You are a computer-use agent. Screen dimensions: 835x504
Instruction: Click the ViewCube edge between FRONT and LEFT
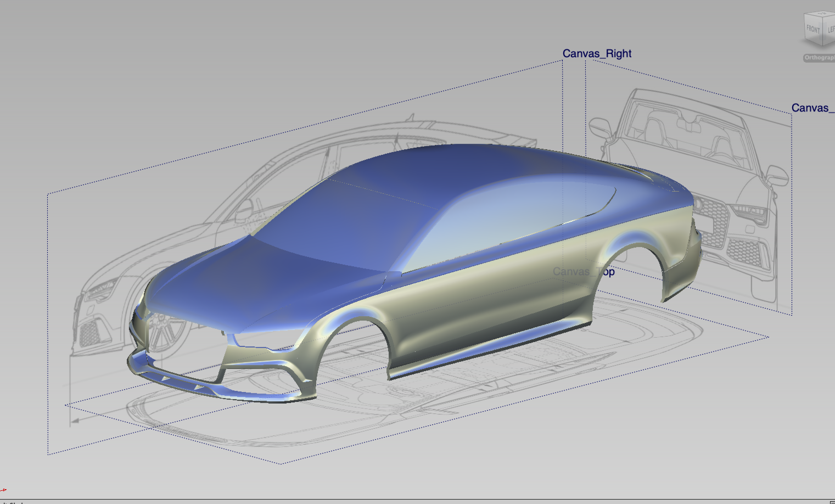coord(822,31)
